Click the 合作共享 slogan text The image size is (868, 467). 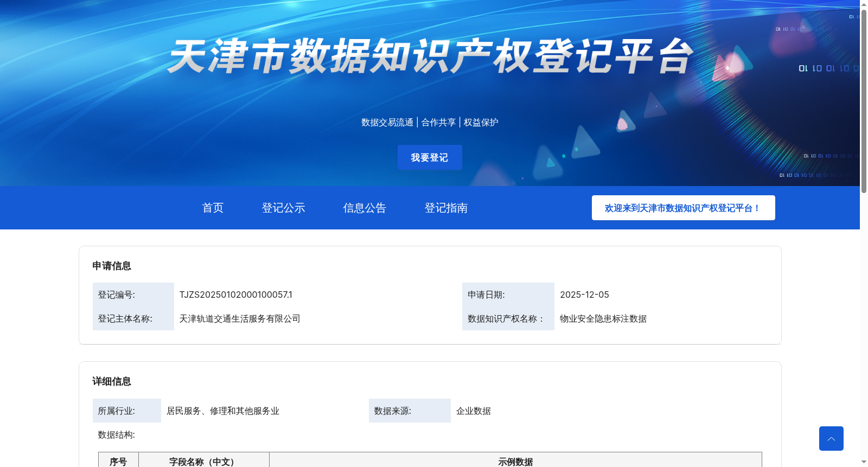click(x=438, y=123)
